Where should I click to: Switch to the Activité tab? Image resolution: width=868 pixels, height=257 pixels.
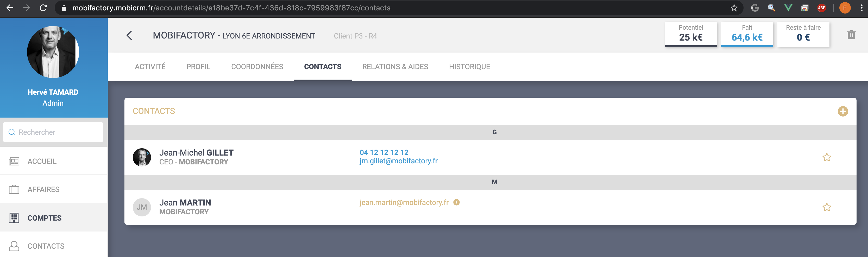coord(150,67)
